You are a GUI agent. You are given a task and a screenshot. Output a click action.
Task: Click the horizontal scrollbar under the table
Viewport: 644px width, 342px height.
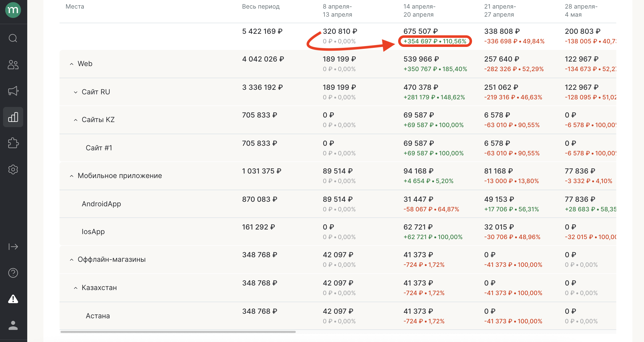click(x=178, y=332)
